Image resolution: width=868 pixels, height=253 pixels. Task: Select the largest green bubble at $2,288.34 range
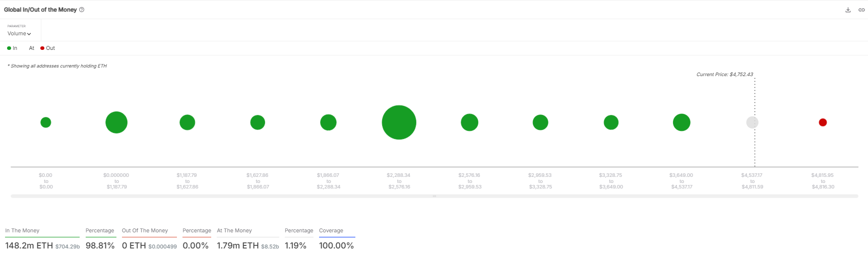click(x=399, y=122)
